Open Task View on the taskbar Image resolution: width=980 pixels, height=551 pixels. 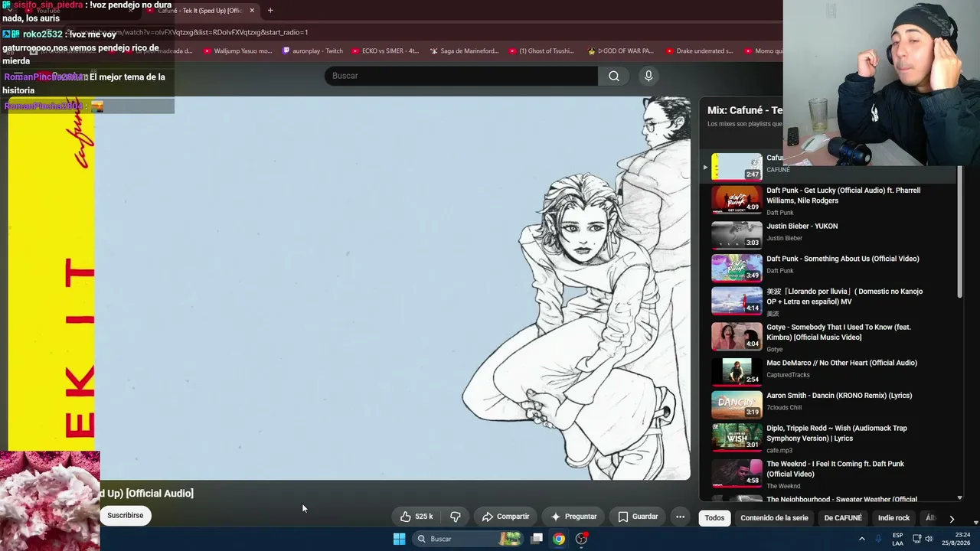point(537,539)
